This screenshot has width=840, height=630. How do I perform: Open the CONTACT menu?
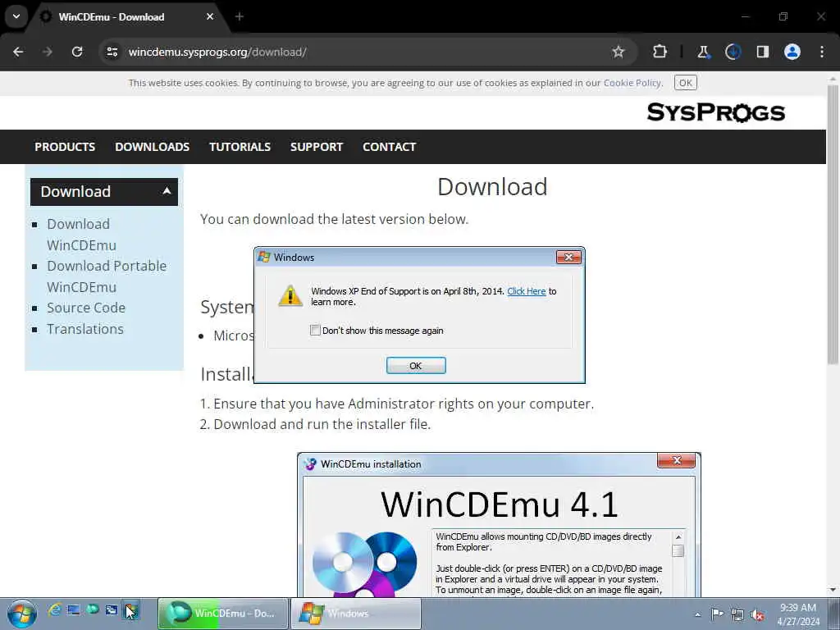[x=390, y=147]
